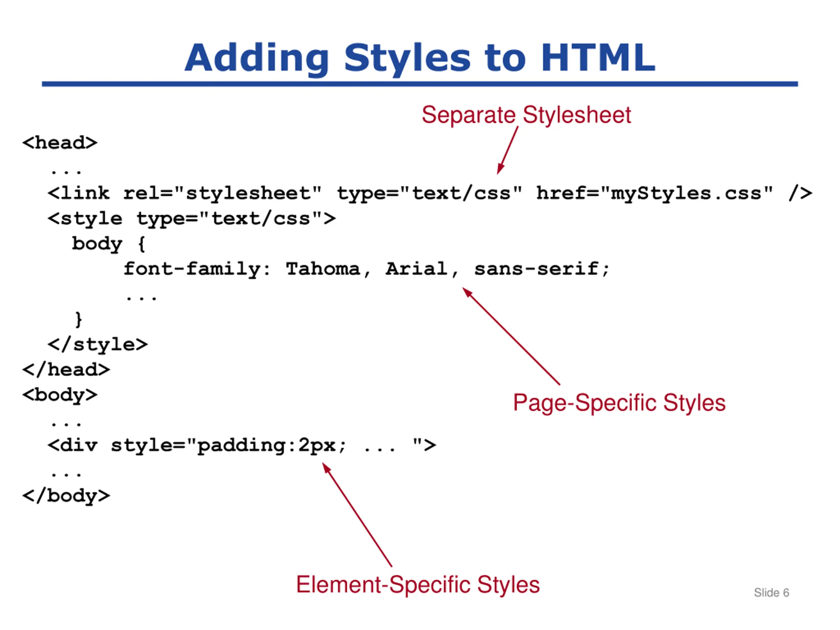This screenshot has width=840, height=630.
Task: Click the 'Element-Specific Styles' label
Action: pyautogui.click(x=418, y=585)
